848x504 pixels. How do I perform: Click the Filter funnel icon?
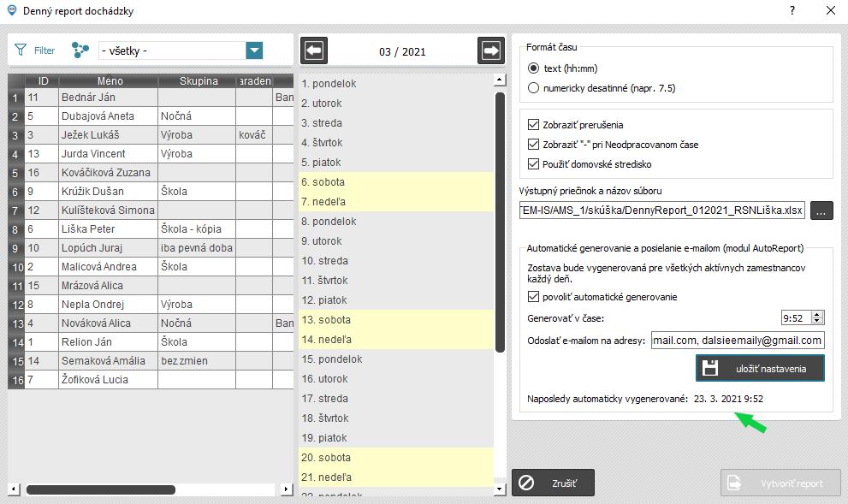[21, 50]
